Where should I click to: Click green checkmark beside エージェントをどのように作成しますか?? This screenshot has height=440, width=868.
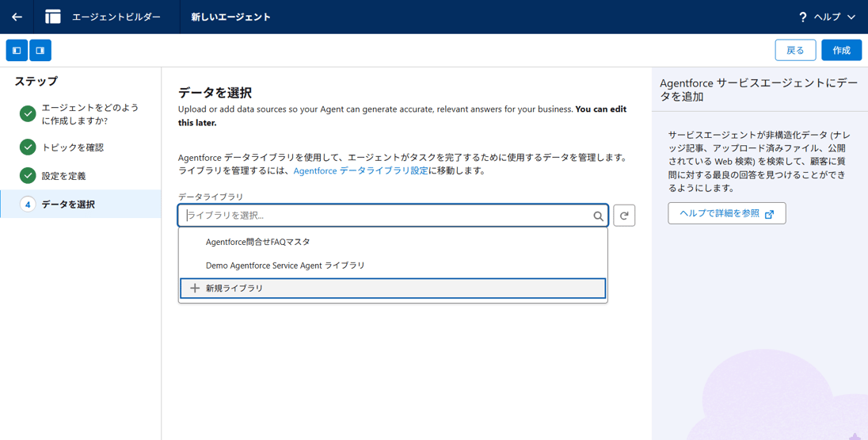[28, 113]
